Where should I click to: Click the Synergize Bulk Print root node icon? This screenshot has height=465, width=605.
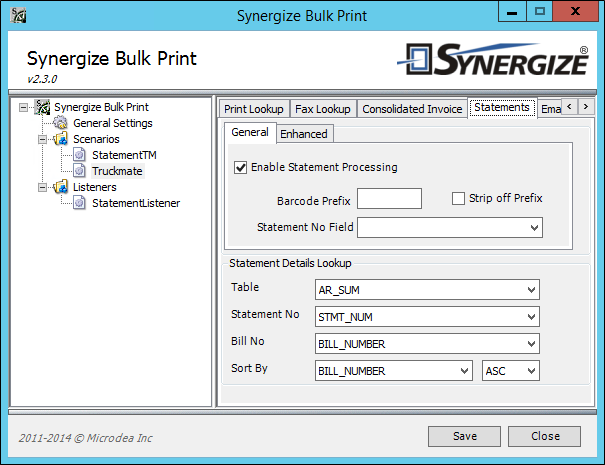(x=42, y=107)
